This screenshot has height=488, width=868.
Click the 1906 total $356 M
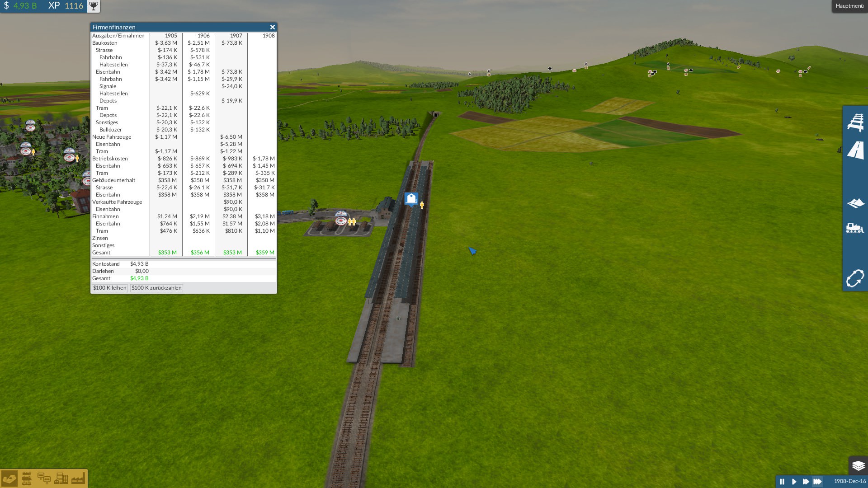[x=200, y=253]
